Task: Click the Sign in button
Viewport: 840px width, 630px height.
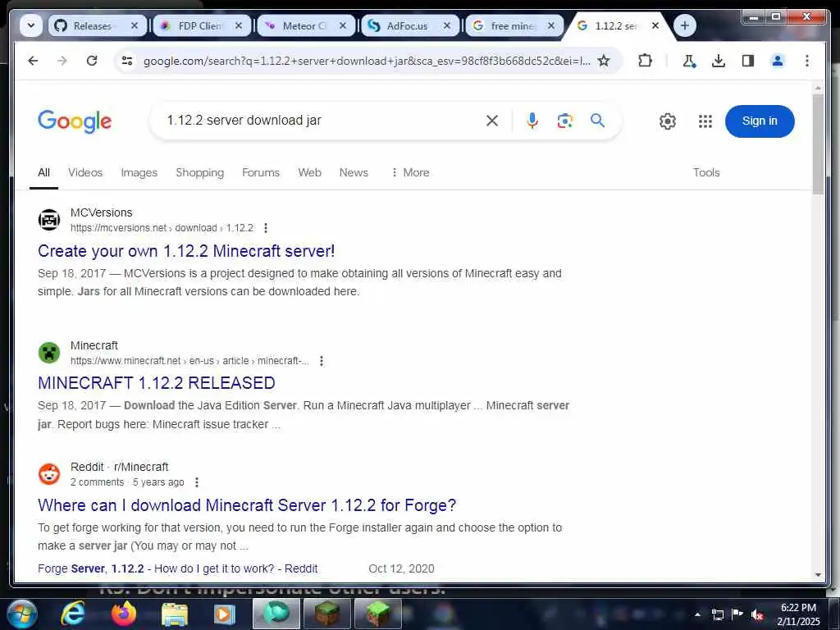Action: tap(760, 121)
